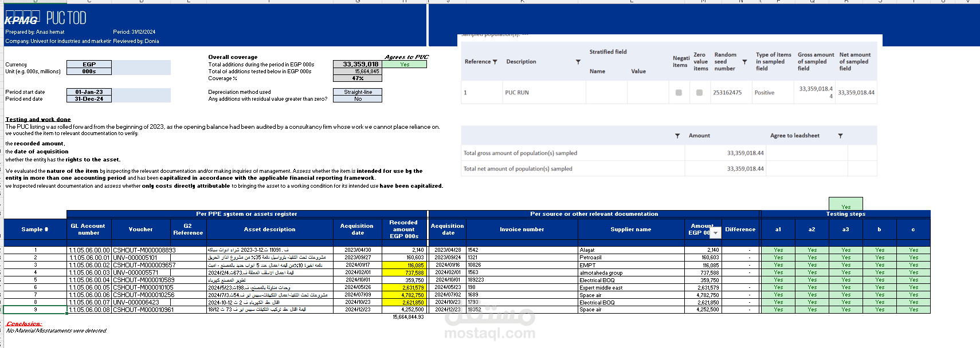Select yellow highlighted amount 116,085
980x348 pixels.
click(x=404, y=265)
